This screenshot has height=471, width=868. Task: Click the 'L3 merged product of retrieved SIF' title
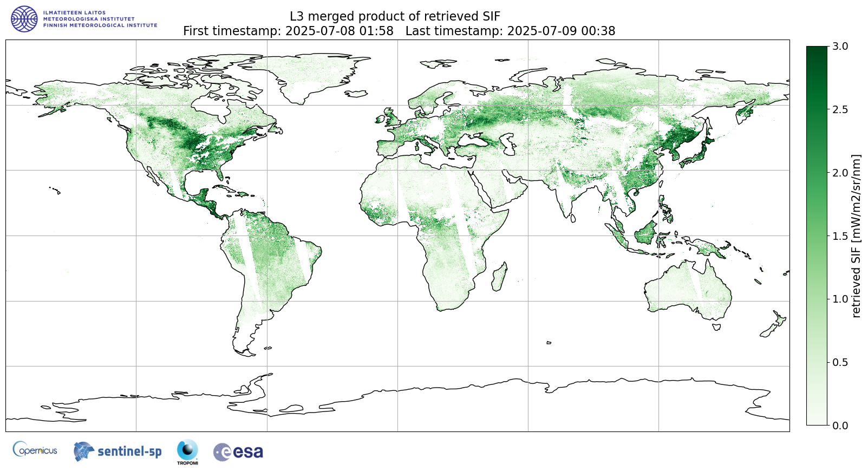[x=395, y=16]
